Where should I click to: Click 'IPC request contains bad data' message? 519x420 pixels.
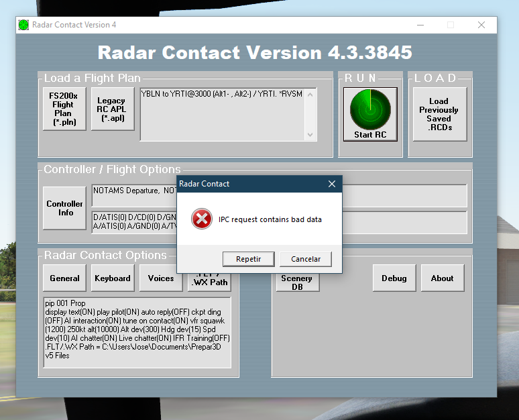270,219
